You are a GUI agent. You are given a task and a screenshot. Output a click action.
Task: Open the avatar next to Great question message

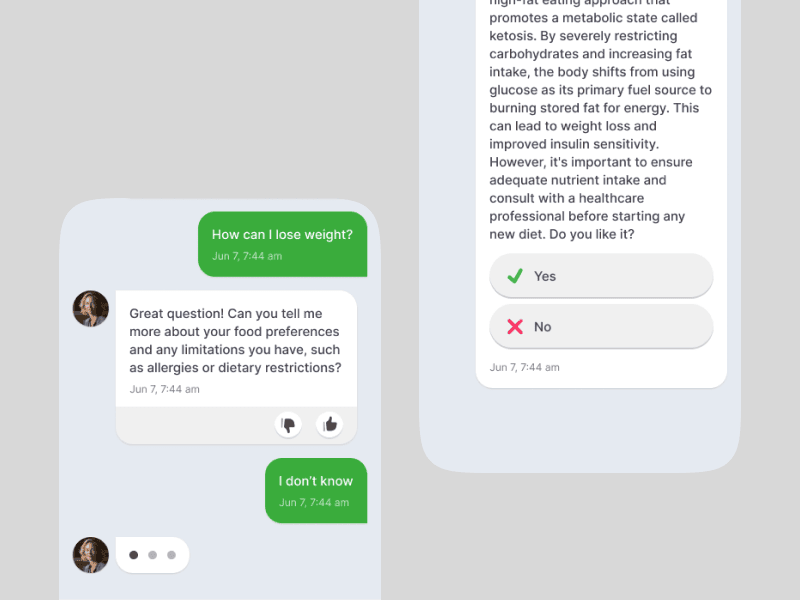[x=91, y=309]
